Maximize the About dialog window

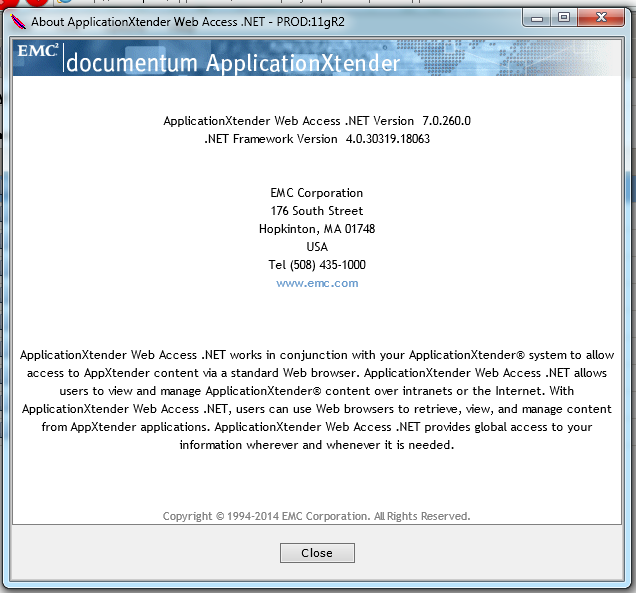(564, 18)
